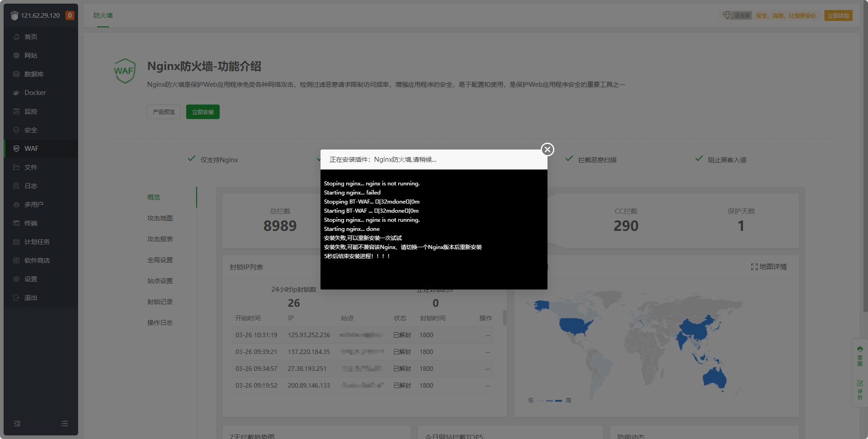Select the 概览 side tab
This screenshot has height=439, width=868.
[x=153, y=197]
